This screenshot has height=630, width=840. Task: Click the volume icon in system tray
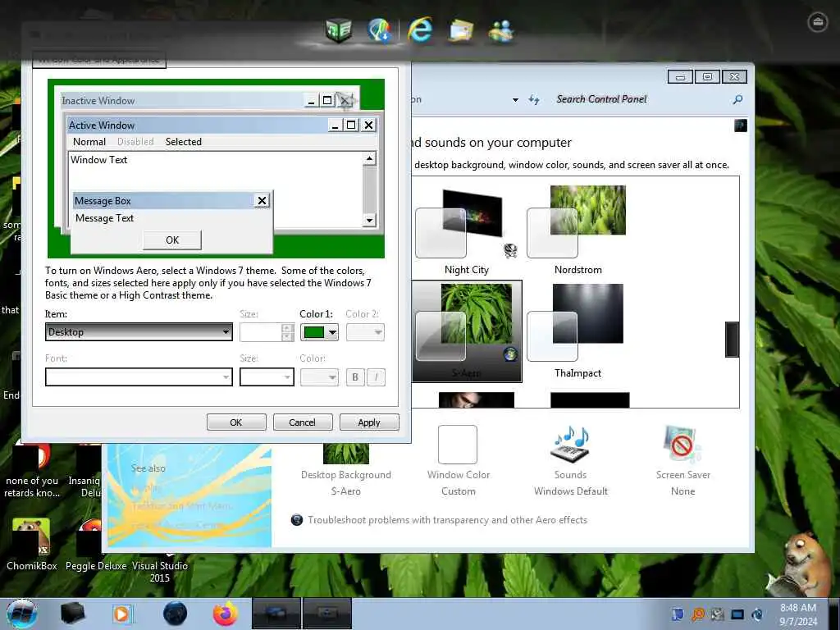757,614
